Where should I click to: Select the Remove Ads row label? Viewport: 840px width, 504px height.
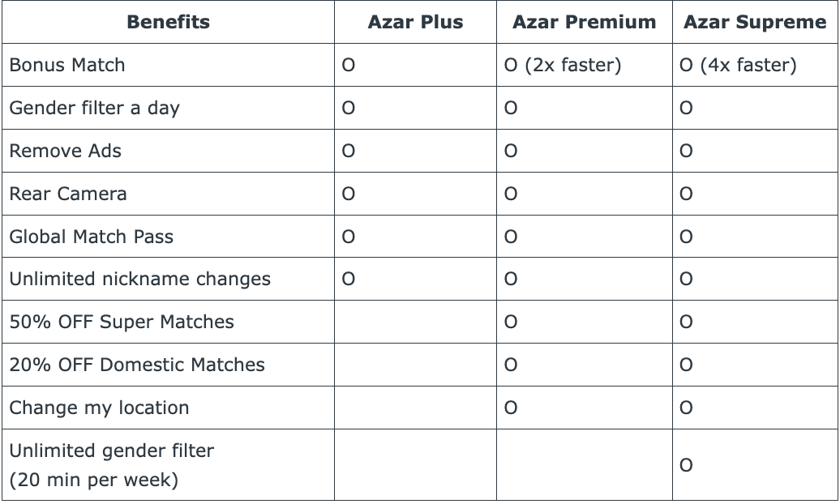tap(66, 151)
